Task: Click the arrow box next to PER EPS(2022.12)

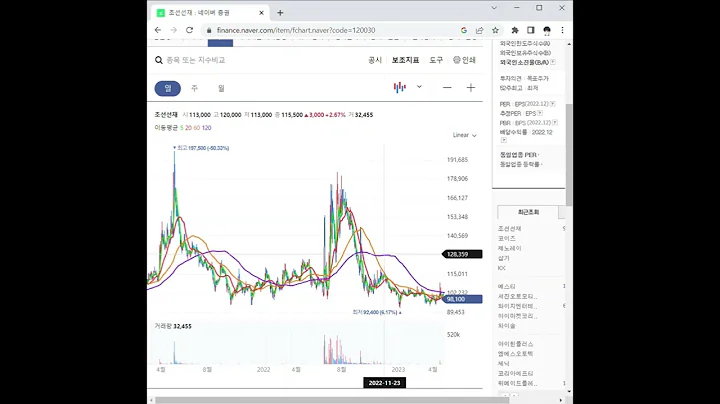Action: coord(552,104)
